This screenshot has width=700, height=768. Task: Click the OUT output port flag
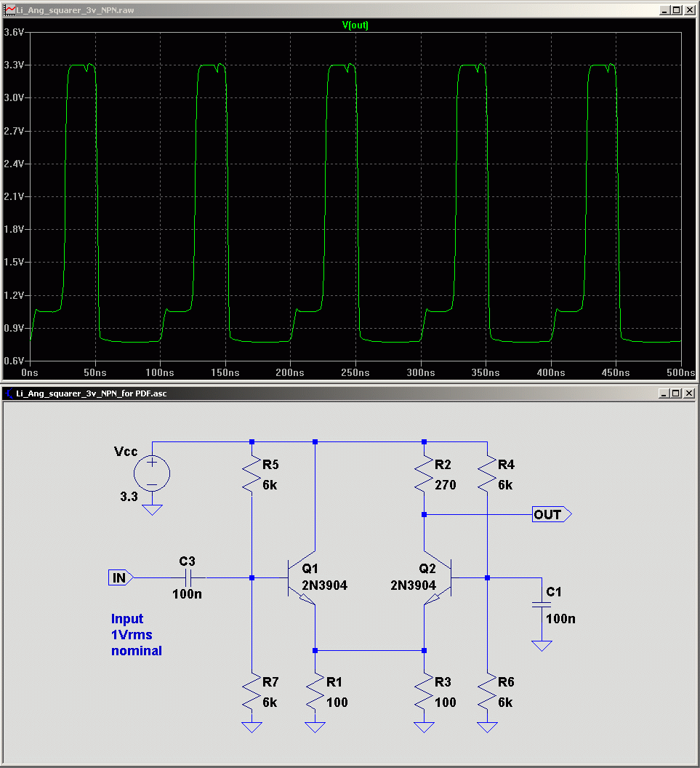coord(552,514)
